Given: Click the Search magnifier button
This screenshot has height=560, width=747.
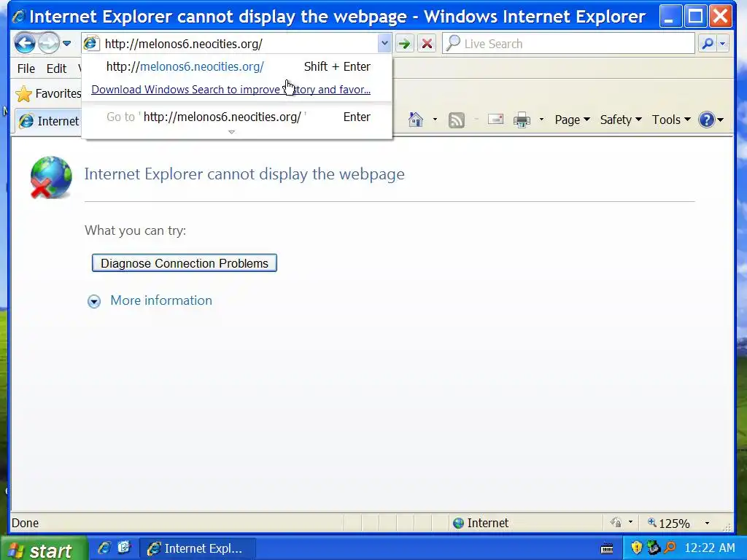Looking at the screenshot, I should click(708, 44).
